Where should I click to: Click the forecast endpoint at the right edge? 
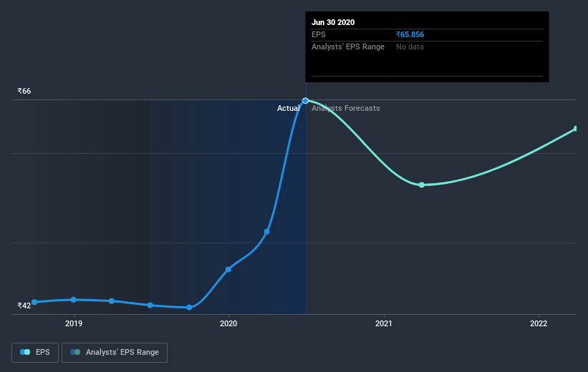point(576,129)
